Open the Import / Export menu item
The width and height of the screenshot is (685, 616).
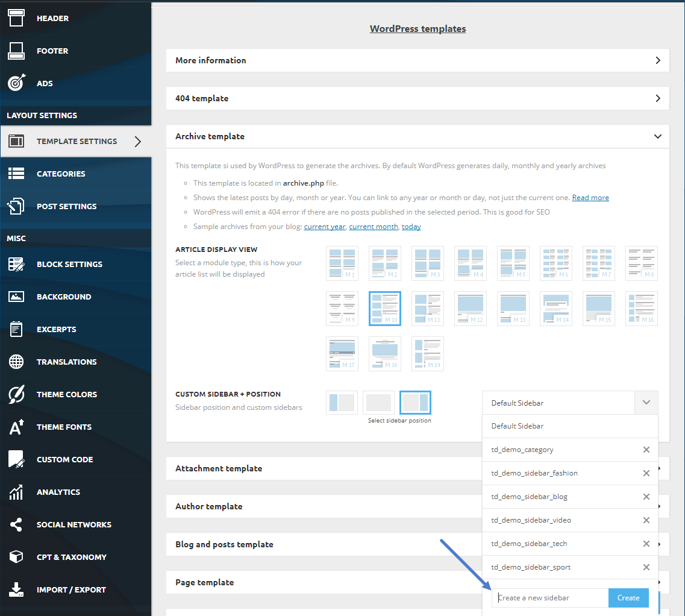75,589
